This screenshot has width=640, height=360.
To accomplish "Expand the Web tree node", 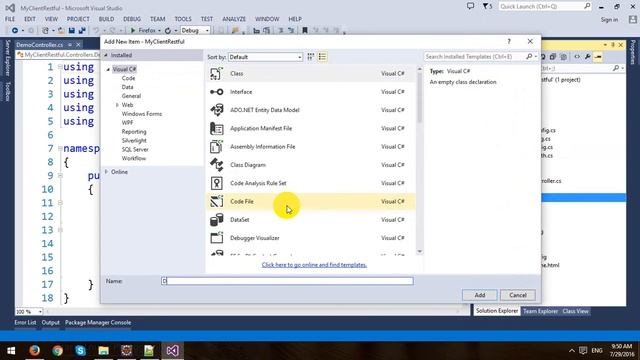I will coord(118,105).
